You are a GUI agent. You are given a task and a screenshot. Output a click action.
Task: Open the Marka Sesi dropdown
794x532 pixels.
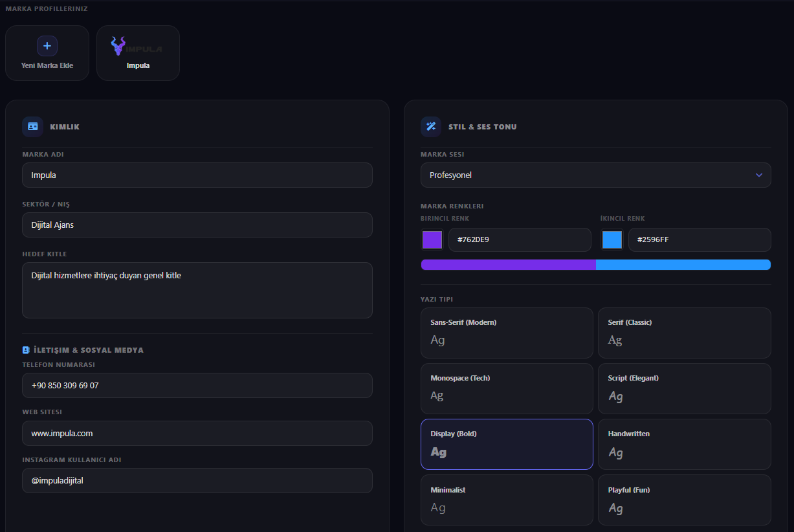pos(595,175)
